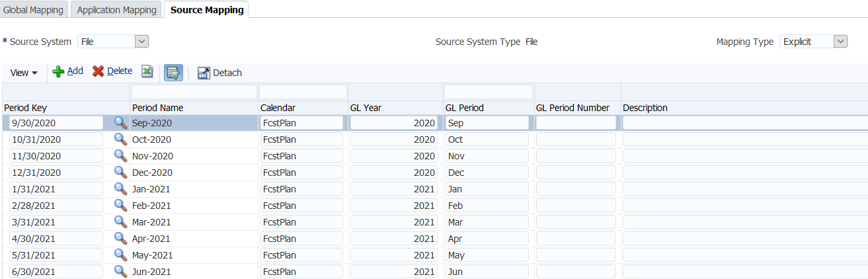The width and height of the screenshot is (868, 279).
Task: Switch to the Application Mapping tab
Action: [116, 10]
